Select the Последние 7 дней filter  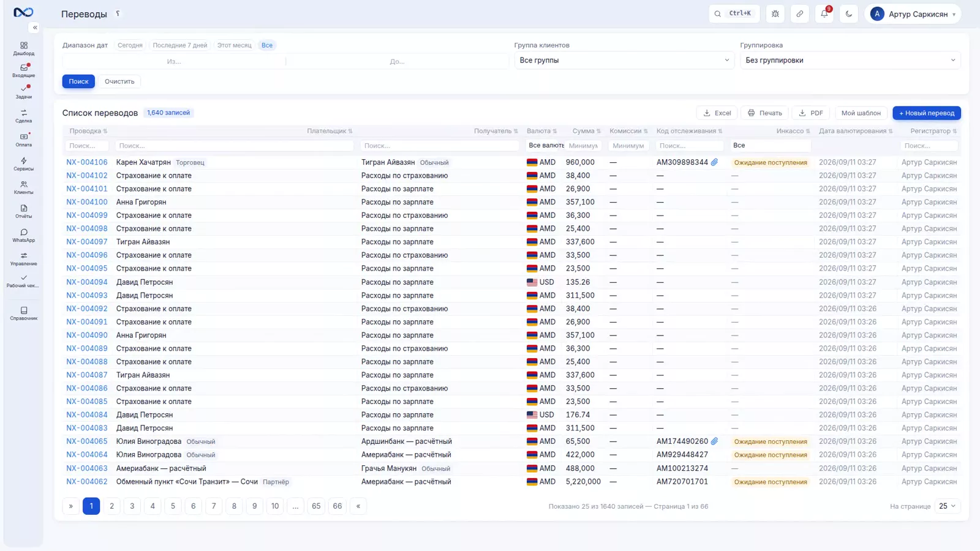tap(180, 45)
